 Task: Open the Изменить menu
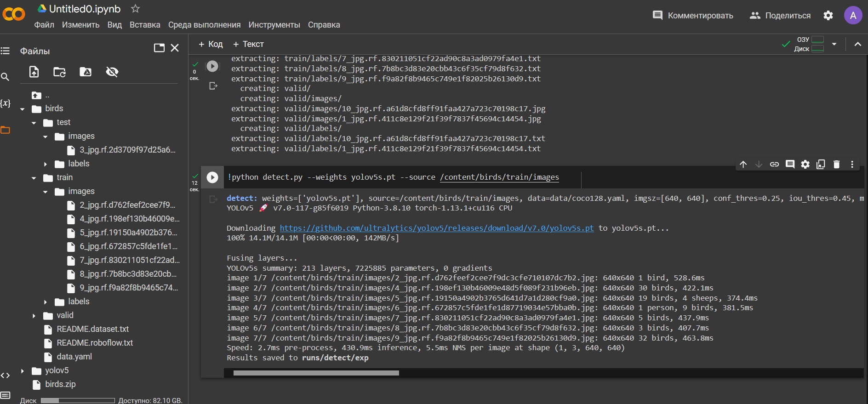81,25
